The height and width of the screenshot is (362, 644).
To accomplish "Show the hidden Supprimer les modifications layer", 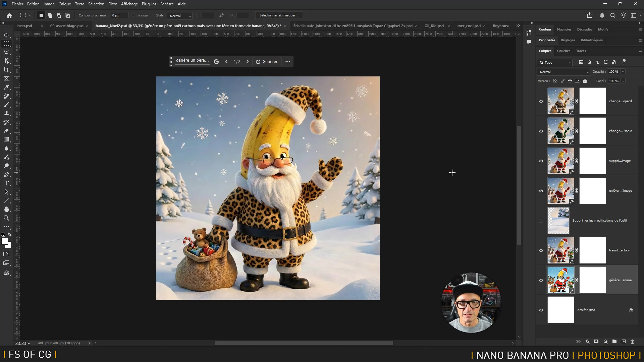I will pos(541,221).
